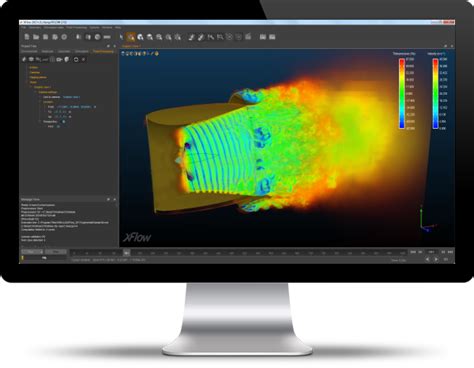Click the camera icon in the Project Tree toolbar

(59, 59)
